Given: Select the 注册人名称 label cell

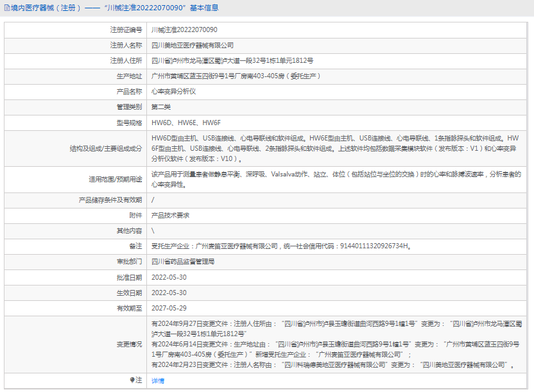Looking at the screenshot, I should pos(76,46).
